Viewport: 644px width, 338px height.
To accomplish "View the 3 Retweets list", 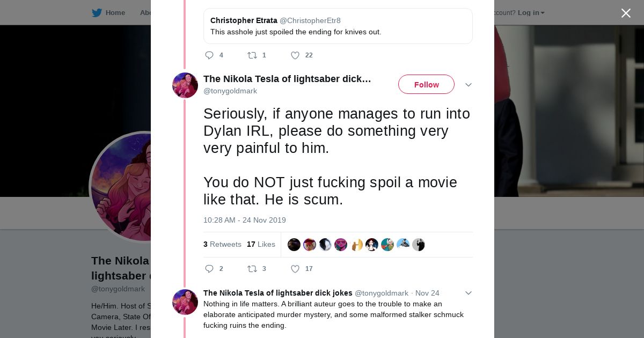I will [x=222, y=245].
